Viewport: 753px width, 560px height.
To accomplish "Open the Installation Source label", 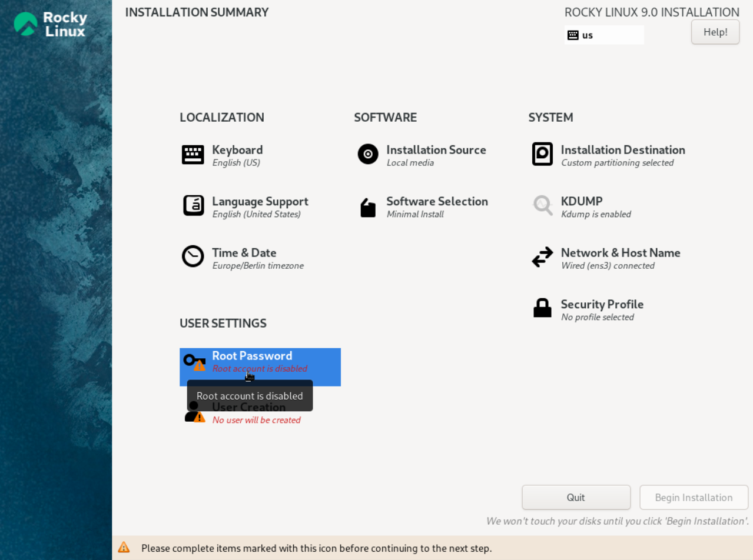I will pos(436,150).
